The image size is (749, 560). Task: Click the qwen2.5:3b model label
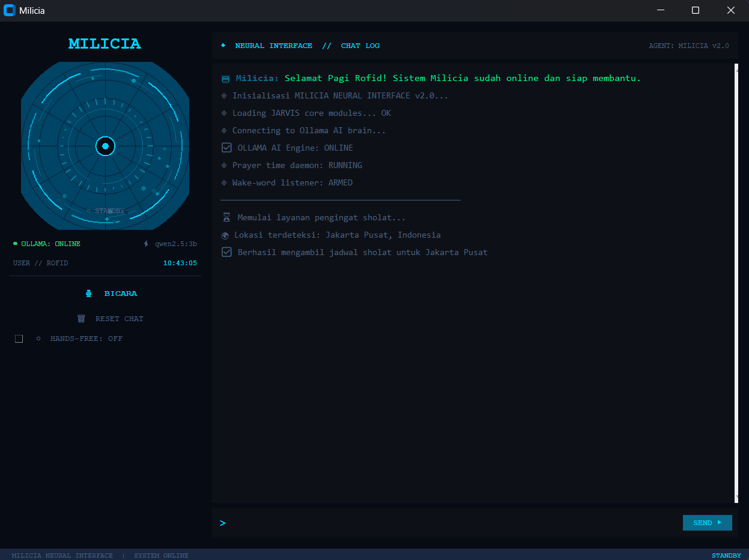point(176,244)
